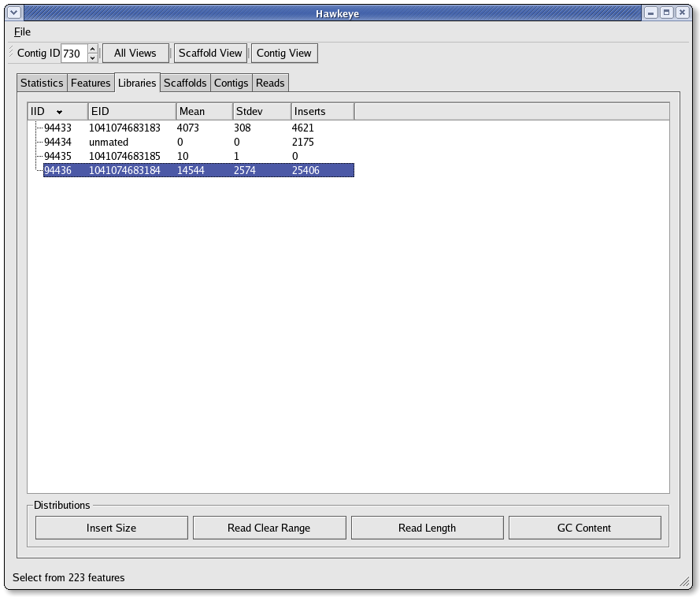The height and width of the screenshot is (597, 700).
Task: Switch to the Features tab
Action: [91, 83]
